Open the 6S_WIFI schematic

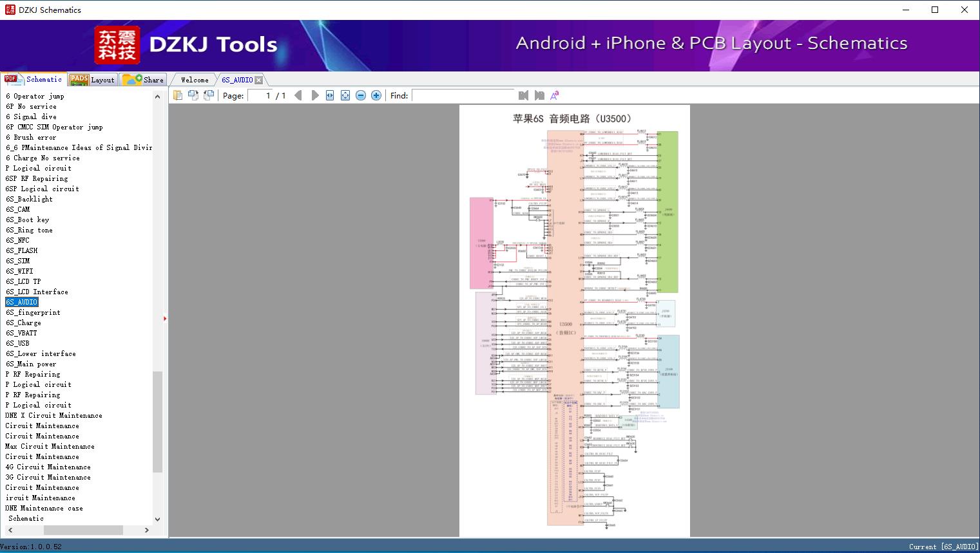coord(19,271)
